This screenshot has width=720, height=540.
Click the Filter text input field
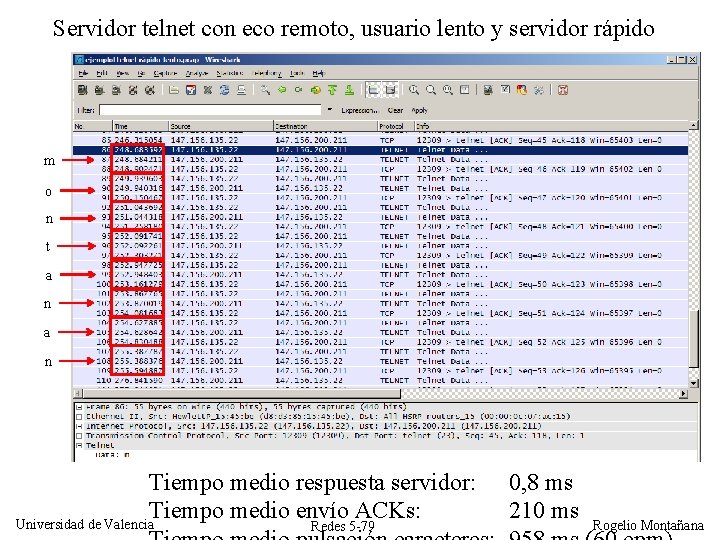pyautogui.click(x=210, y=110)
